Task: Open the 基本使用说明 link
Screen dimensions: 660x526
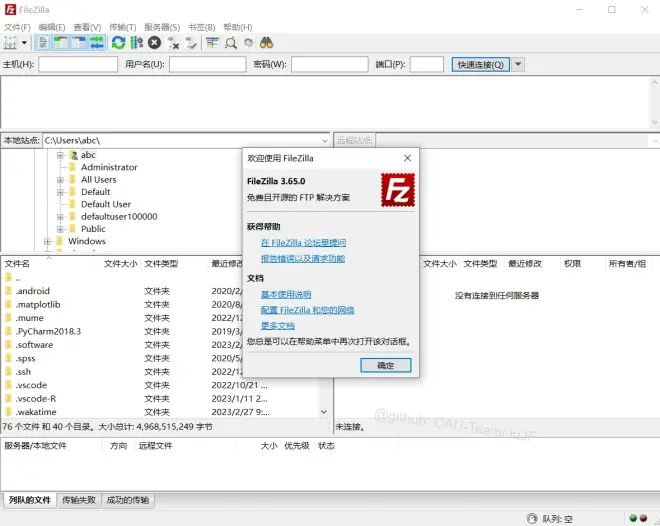Action: tap(286, 294)
